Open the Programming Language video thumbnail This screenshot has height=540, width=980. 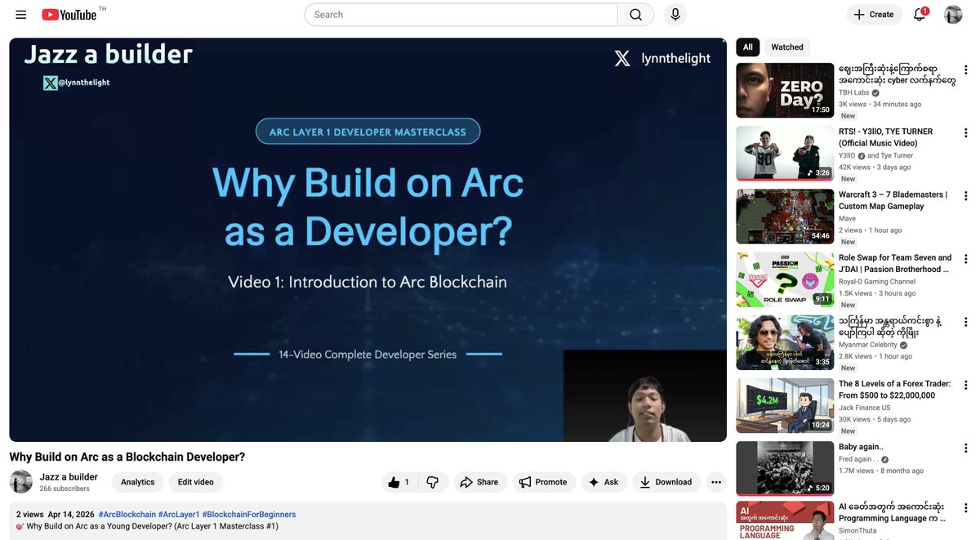785,521
